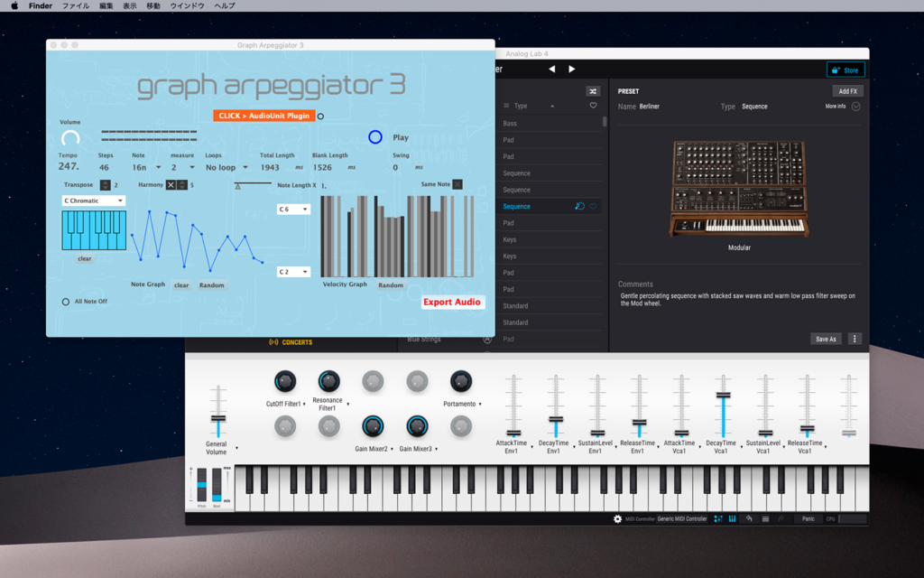Click previous preset arrow in Analog Lab
Viewport: 924px width, 578px height.
551,69
